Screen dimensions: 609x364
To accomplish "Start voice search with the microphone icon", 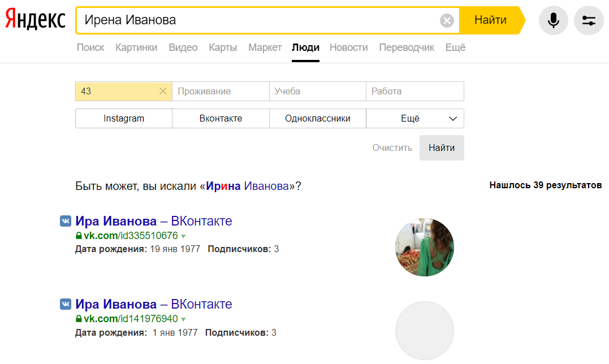I will 553,20.
